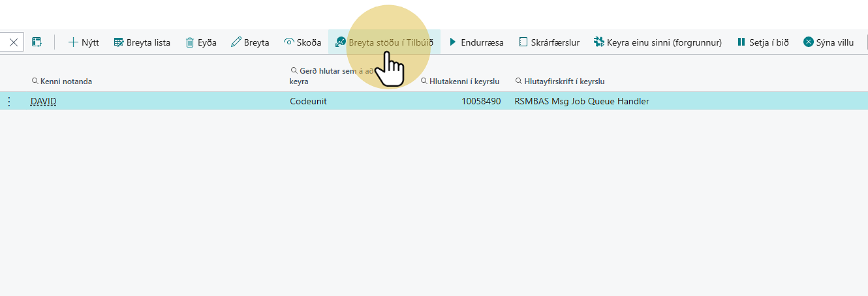Image resolution: width=868 pixels, height=296 pixels.
Task: View the record with Skoða
Action: tap(302, 42)
